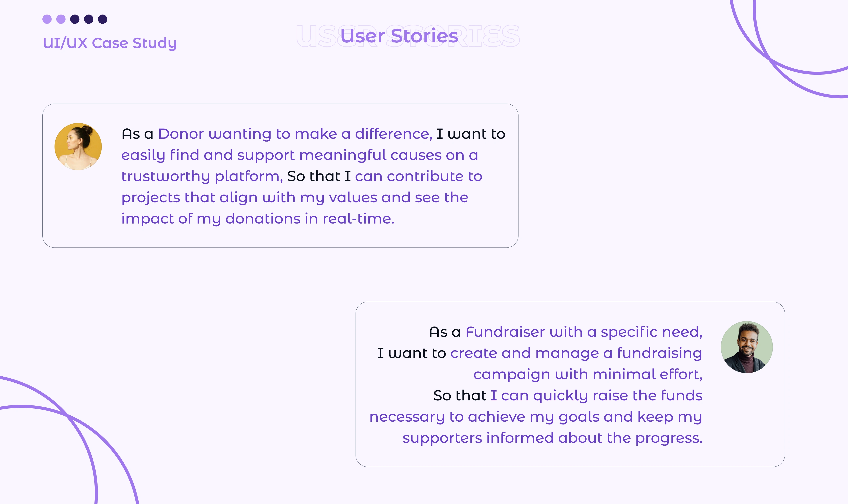
Task: Click 'impact of my donations in real-time' line
Action: (258, 219)
